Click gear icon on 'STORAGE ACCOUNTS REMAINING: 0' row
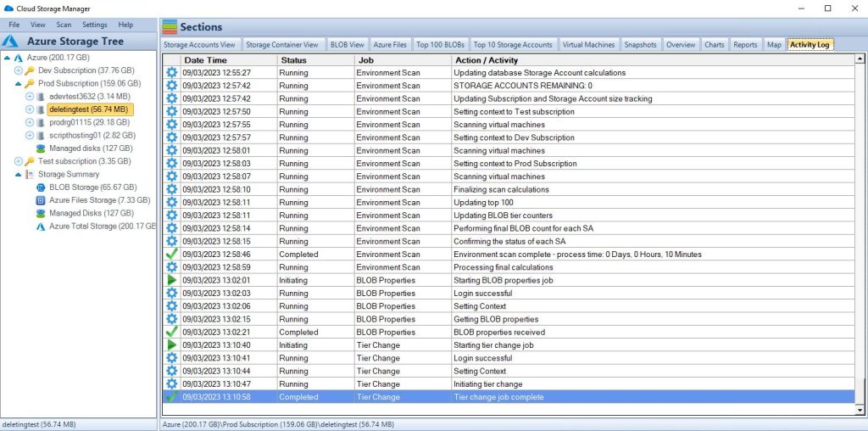Image resolution: width=868 pixels, height=431 pixels. point(171,86)
